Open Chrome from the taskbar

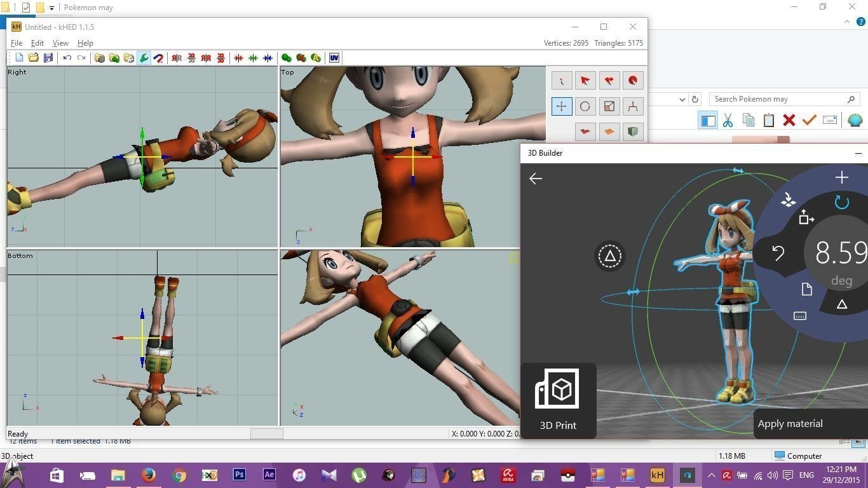coord(179,475)
